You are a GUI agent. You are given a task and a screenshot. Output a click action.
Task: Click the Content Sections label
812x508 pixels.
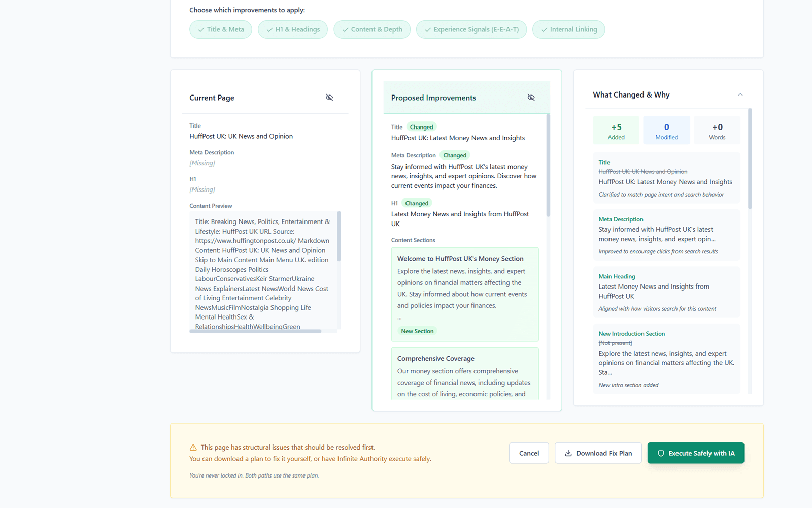point(413,240)
